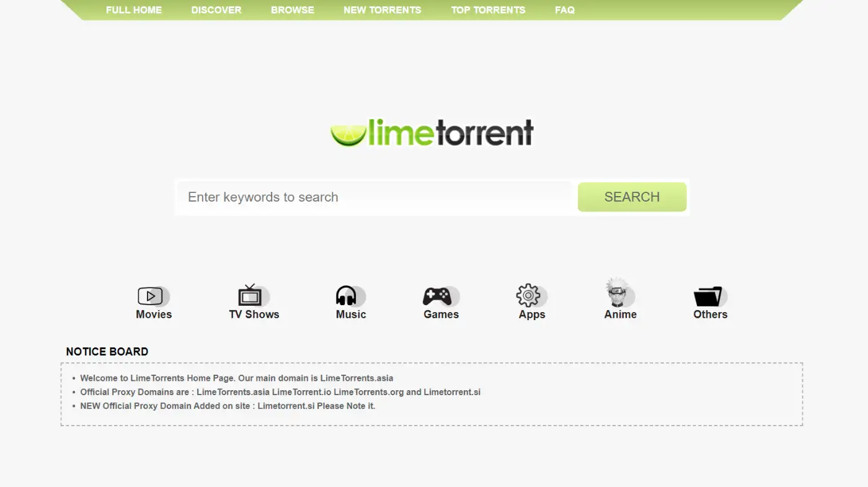Click the NOTICE BOARD heading

tap(107, 352)
